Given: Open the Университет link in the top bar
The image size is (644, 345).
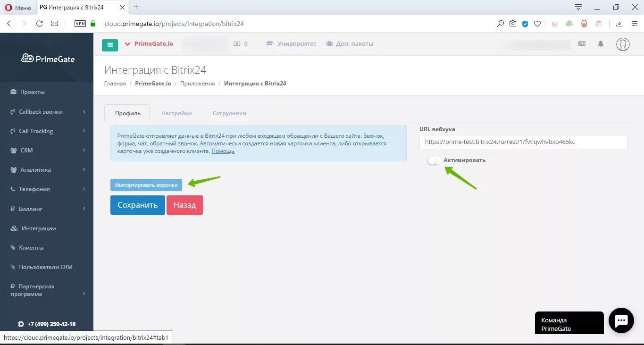Looking at the screenshot, I should point(292,43).
